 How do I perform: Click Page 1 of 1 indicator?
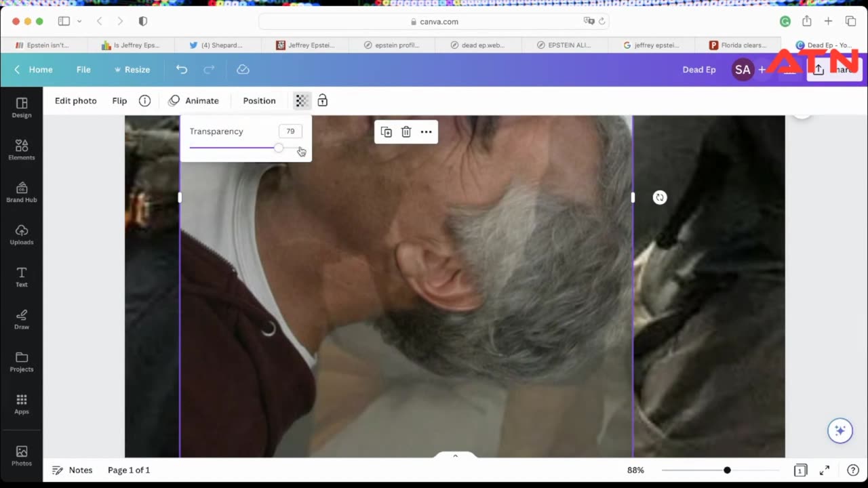(x=129, y=470)
